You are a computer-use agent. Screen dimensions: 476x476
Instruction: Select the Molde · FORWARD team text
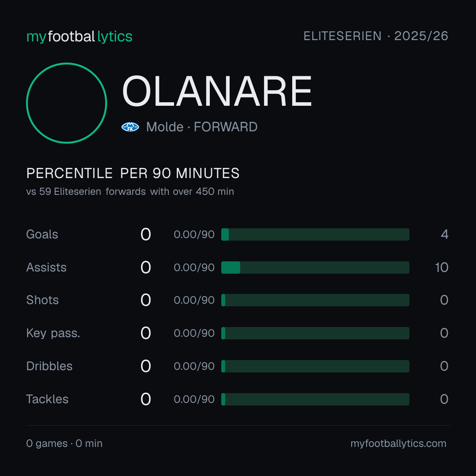(x=202, y=127)
